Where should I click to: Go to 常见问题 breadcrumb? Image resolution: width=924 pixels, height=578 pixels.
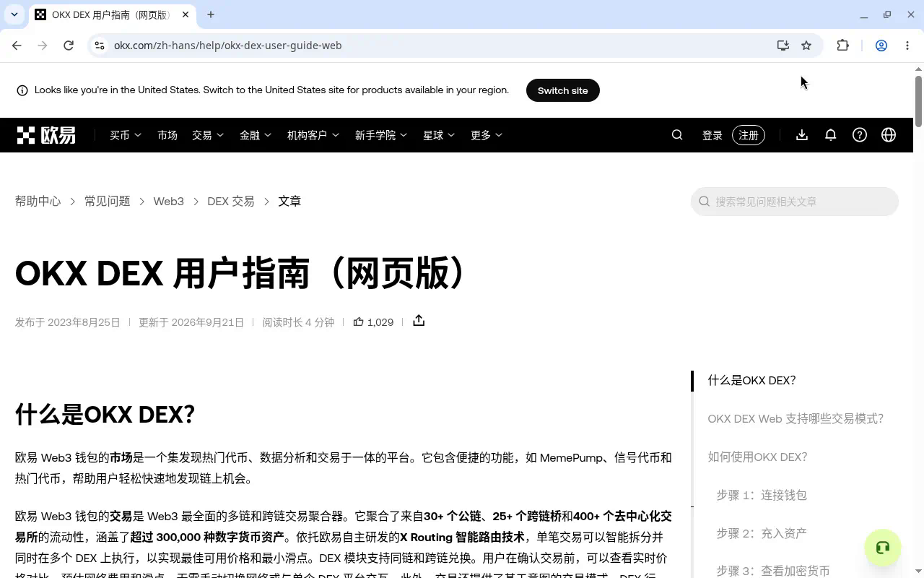108,202
